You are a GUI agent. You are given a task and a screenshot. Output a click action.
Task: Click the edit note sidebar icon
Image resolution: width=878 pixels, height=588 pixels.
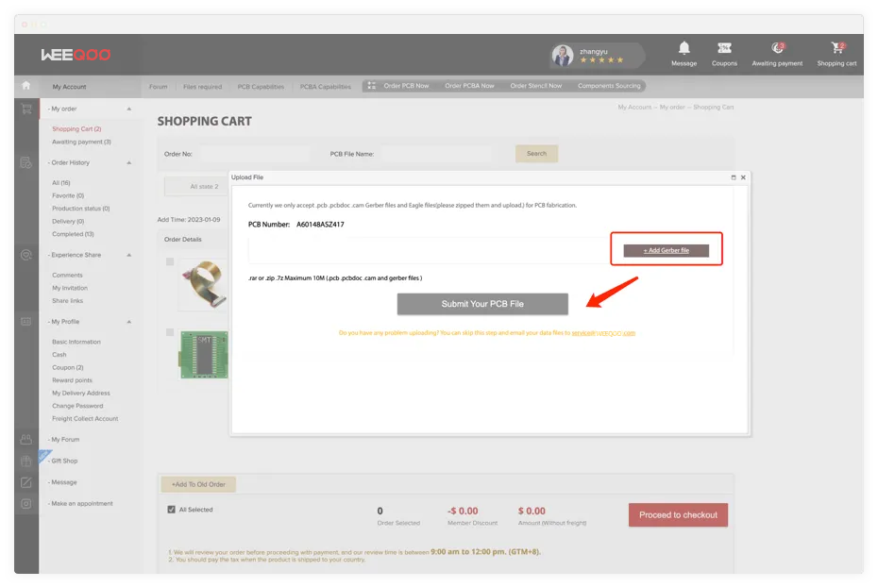(26, 482)
